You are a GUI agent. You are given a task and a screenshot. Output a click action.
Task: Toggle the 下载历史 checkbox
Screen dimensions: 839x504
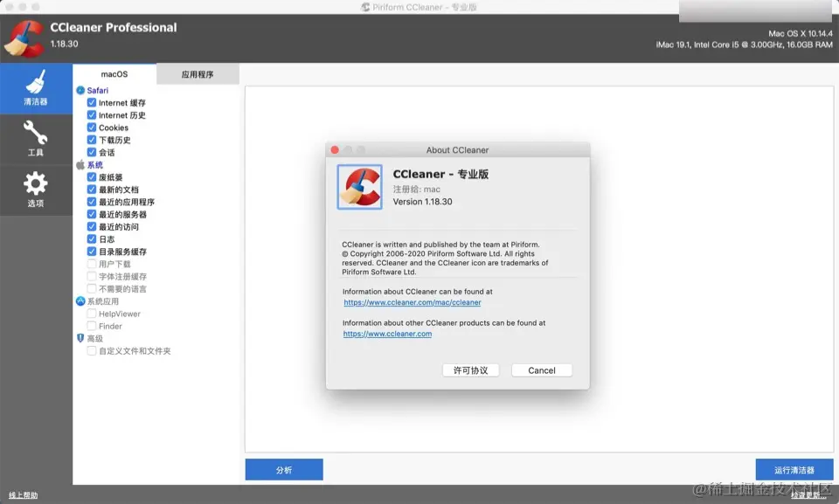[x=92, y=140]
